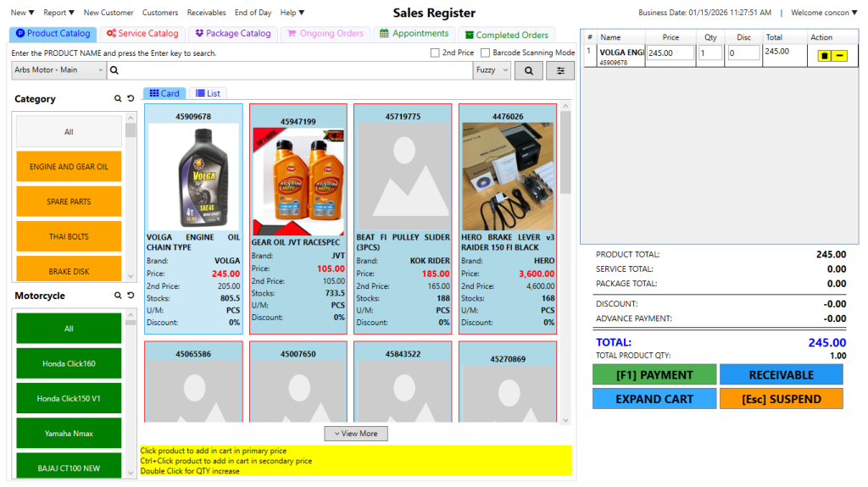The width and height of the screenshot is (868, 487).
Task: Enable the 2nd Price checkbox
Action: (x=435, y=53)
